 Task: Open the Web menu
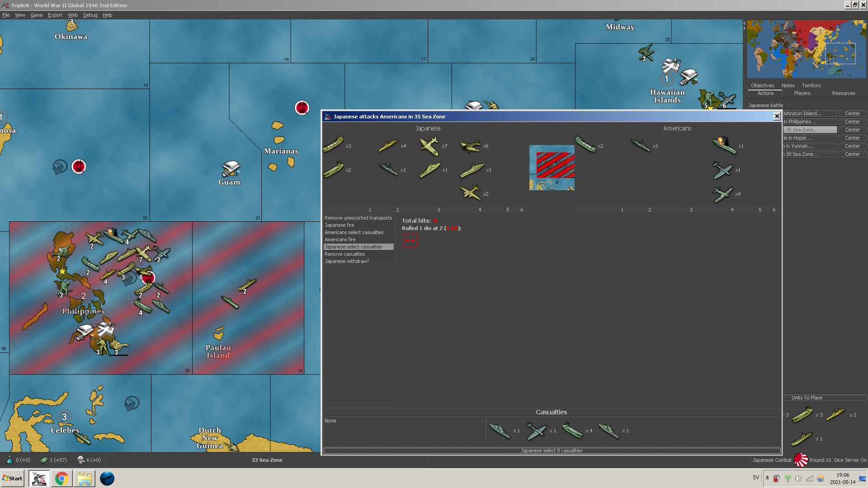[x=73, y=15]
